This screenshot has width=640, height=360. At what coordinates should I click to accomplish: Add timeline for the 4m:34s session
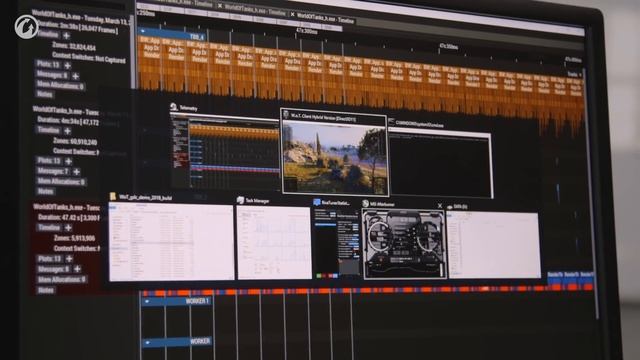(67, 131)
